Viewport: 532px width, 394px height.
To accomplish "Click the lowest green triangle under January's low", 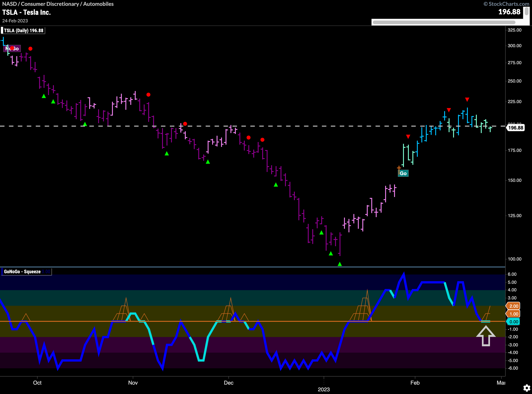I will tap(340, 264).
